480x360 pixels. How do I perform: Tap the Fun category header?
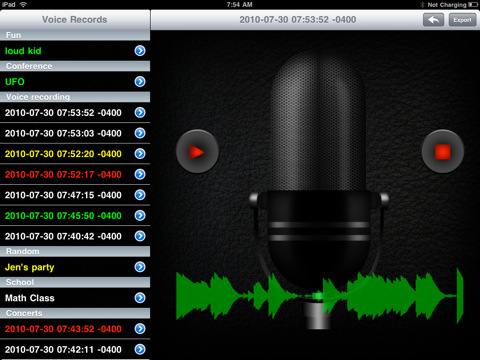click(75, 35)
